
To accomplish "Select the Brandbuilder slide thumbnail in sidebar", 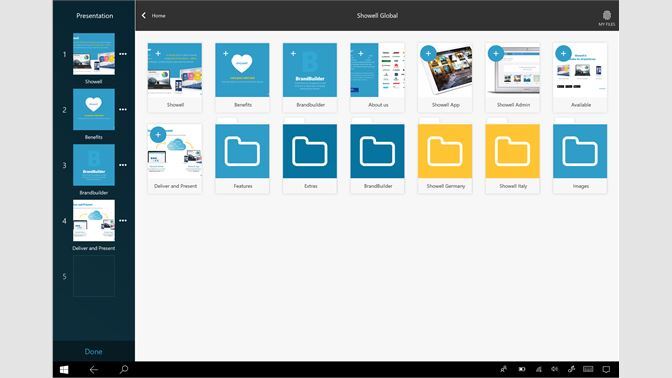I will tap(94, 165).
